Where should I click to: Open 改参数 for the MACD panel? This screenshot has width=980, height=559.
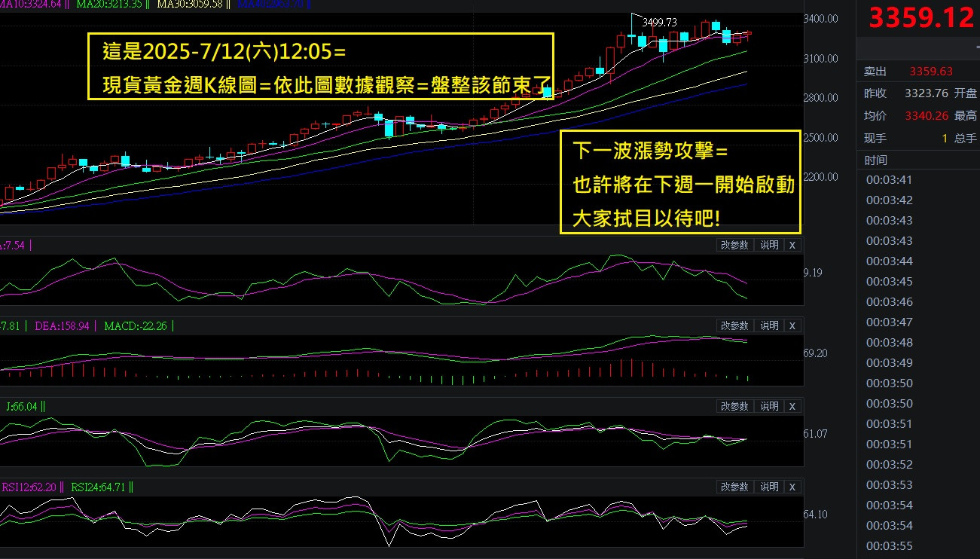coord(734,325)
